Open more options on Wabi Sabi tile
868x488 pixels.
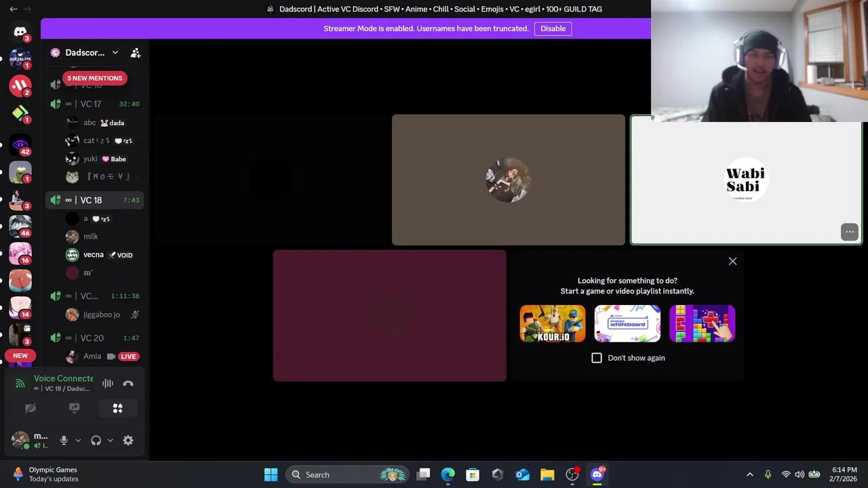(x=850, y=232)
